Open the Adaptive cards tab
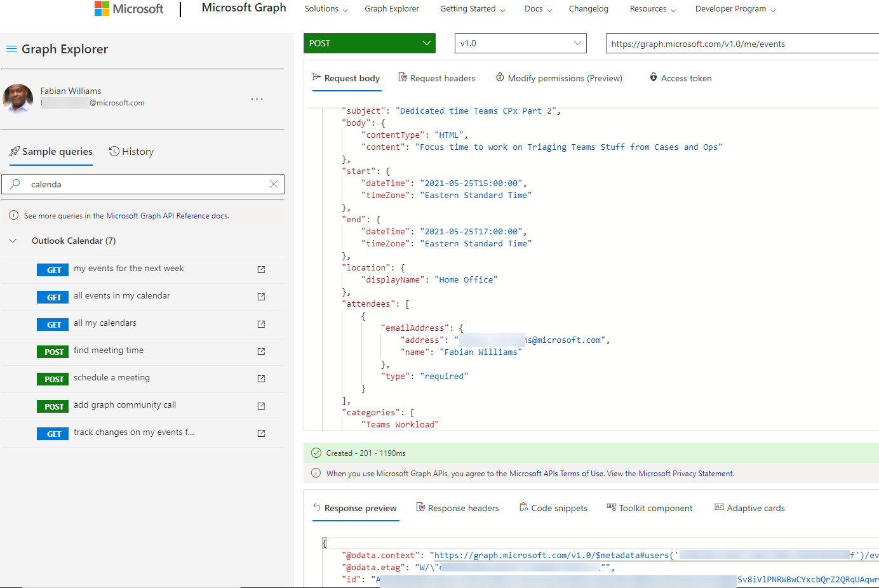The image size is (879, 588). [749, 508]
